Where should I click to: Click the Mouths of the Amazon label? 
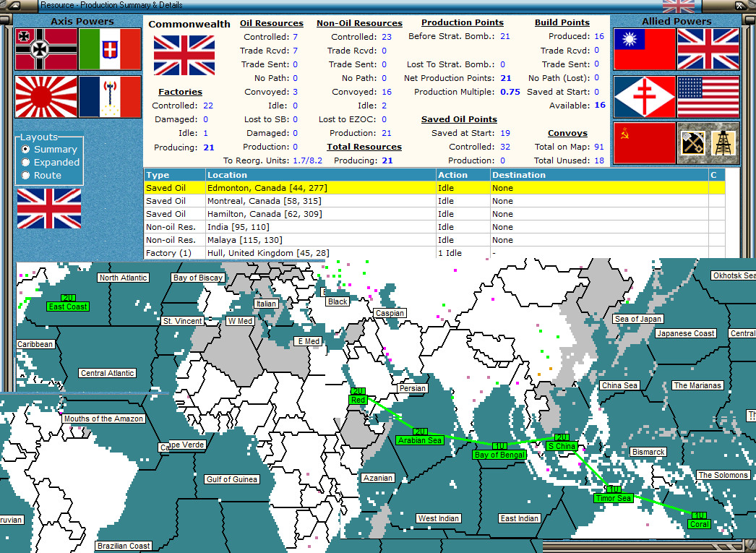pos(103,419)
